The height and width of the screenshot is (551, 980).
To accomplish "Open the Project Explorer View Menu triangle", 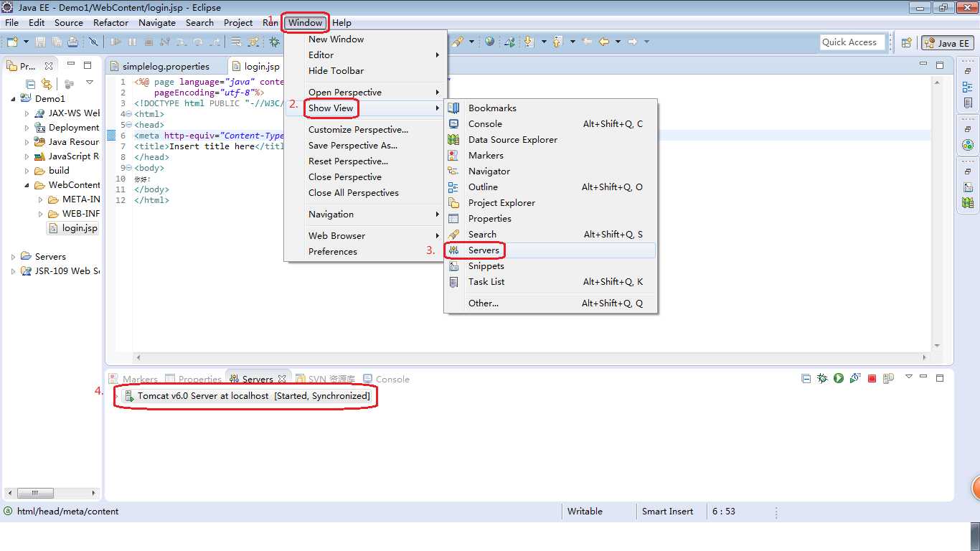I will tap(90, 83).
